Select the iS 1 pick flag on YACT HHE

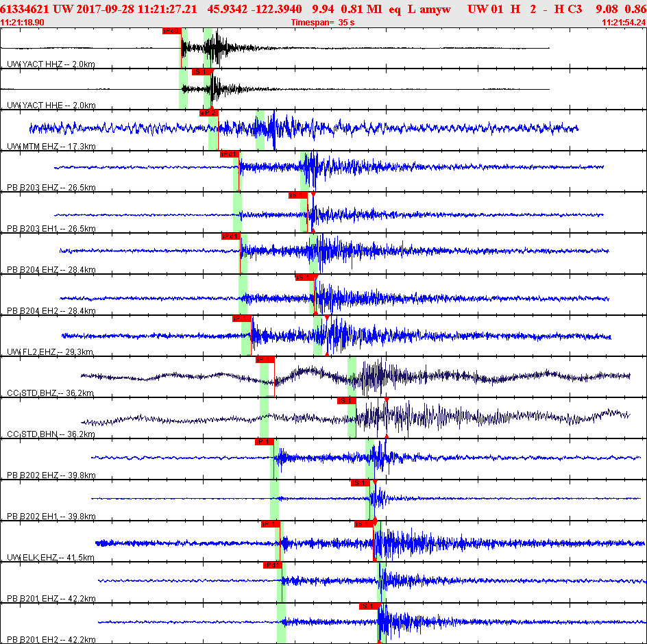tap(202, 72)
